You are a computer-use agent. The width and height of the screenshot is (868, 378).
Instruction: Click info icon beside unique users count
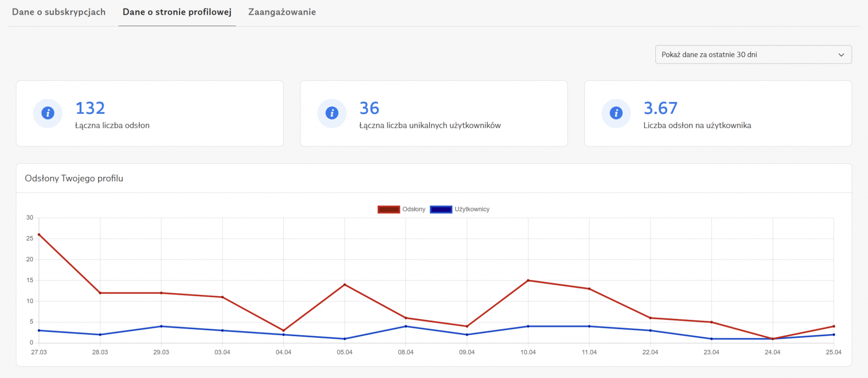[332, 113]
